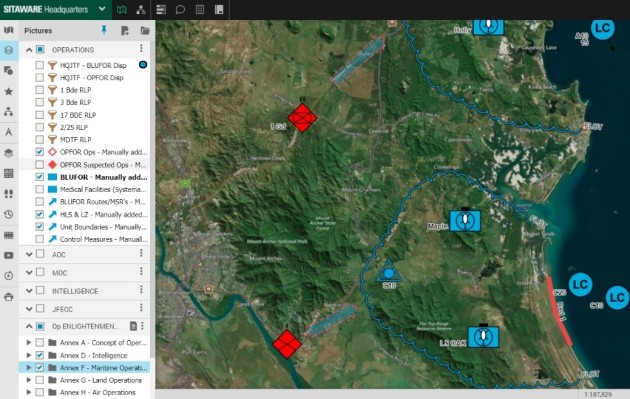Open the SitaWare Headquarters dropdown menu
Viewport: 630px width, 399px height.
[x=102, y=9]
